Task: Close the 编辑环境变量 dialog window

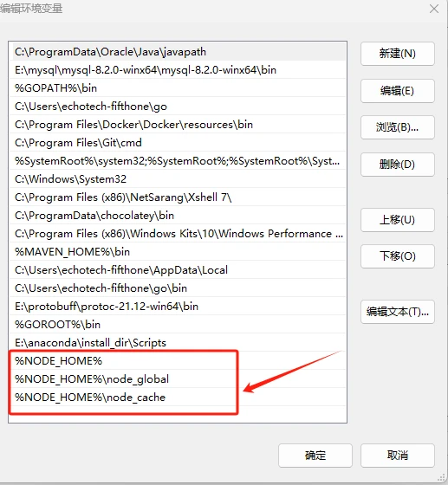Action: tap(434, 9)
